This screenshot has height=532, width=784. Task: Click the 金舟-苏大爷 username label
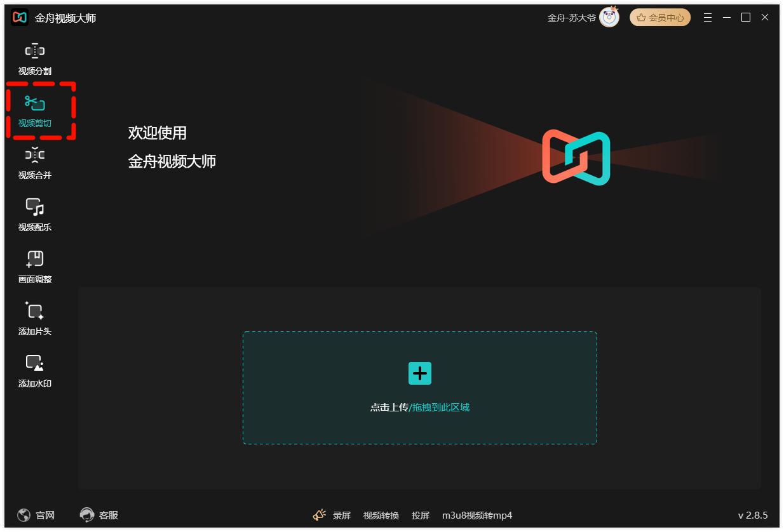click(x=571, y=18)
